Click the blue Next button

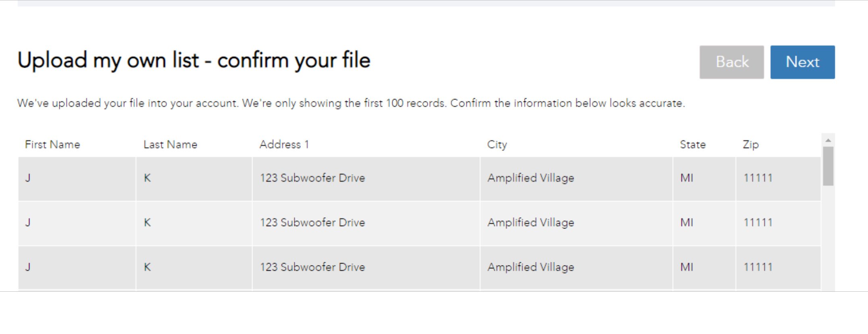802,62
